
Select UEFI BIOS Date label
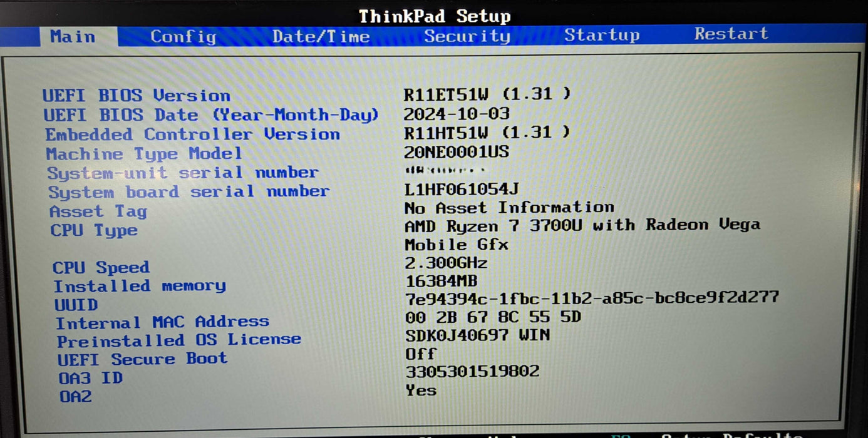click(x=211, y=115)
